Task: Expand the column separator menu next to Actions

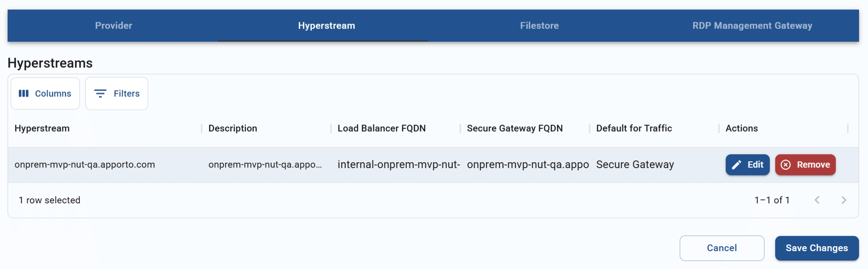Action: [x=847, y=128]
